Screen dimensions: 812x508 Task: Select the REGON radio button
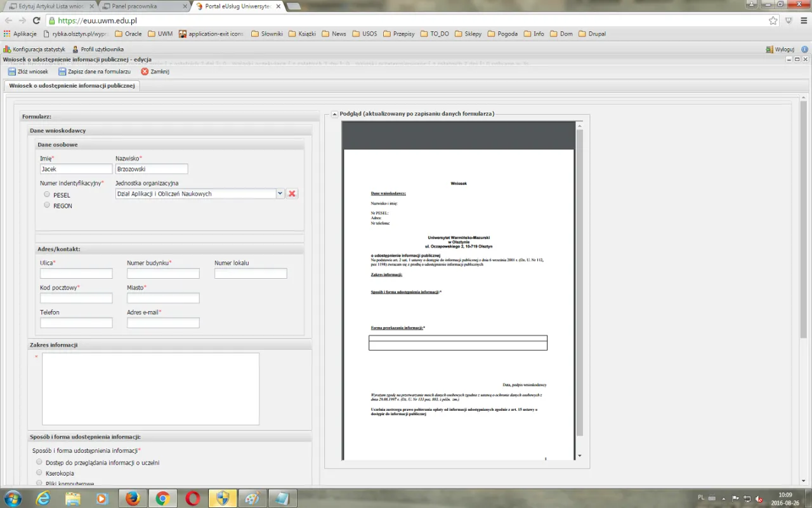tap(47, 205)
